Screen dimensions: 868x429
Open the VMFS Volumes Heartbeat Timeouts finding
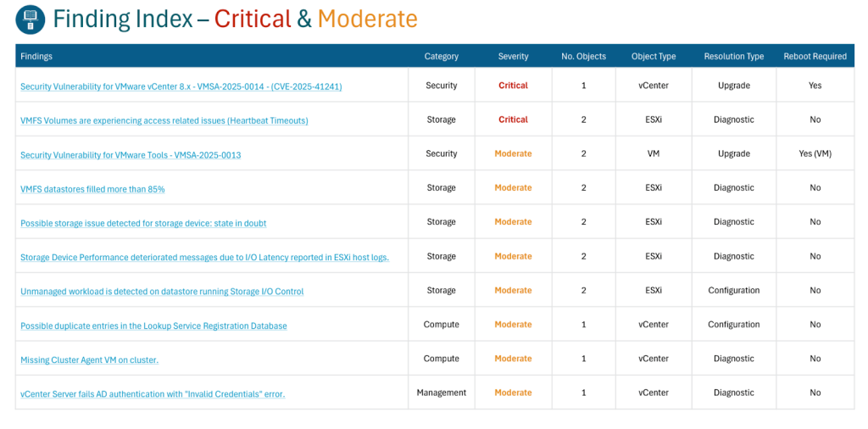click(164, 120)
